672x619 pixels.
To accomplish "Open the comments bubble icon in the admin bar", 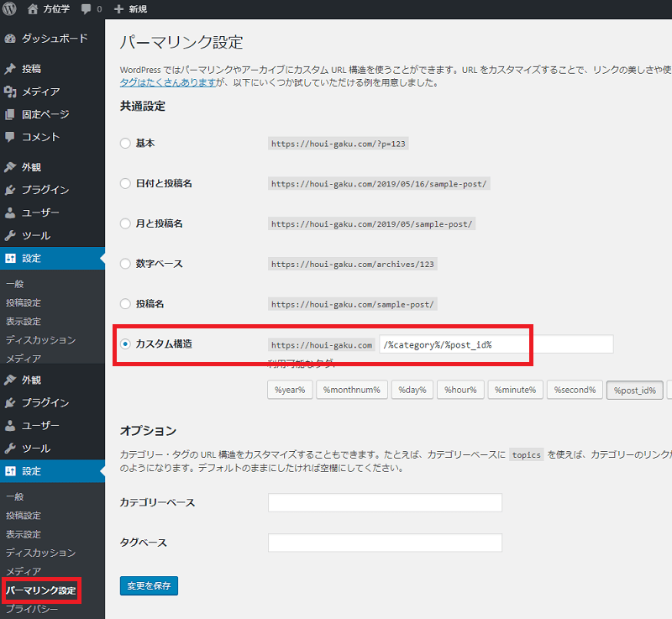I will click(x=87, y=9).
